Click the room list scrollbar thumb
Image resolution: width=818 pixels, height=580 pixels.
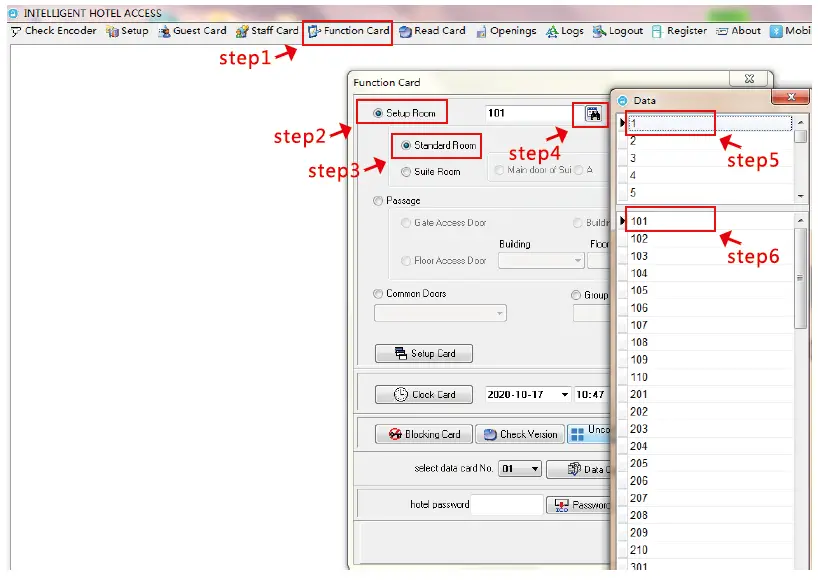pyautogui.click(x=800, y=279)
